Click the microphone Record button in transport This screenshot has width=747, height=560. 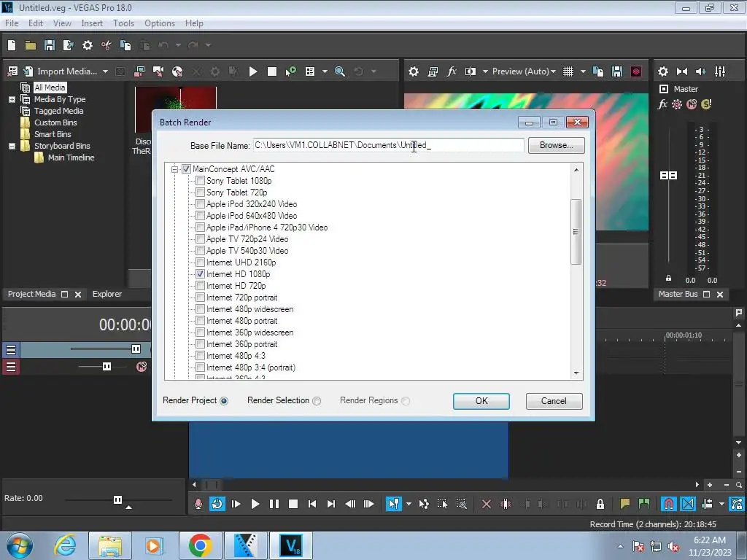(x=198, y=504)
